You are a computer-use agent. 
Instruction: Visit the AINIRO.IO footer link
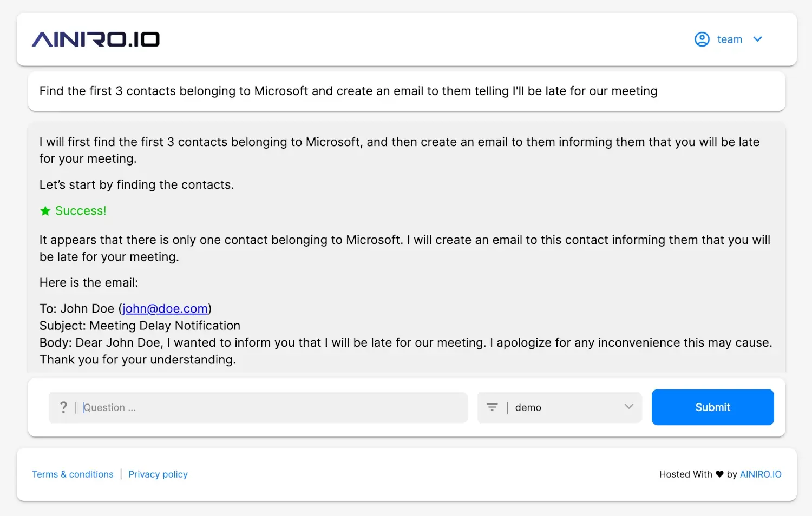pos(761,474)
